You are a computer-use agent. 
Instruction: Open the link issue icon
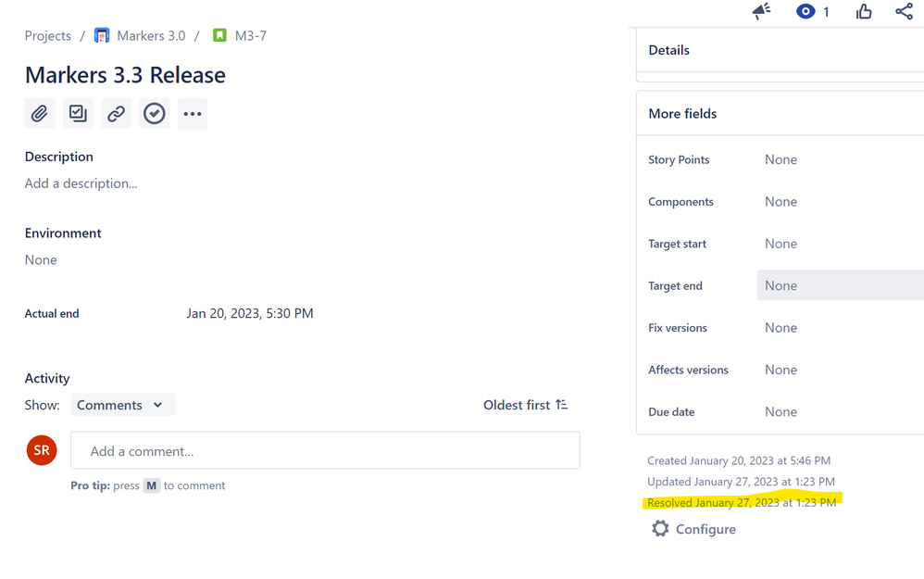[x=115, y=113]
